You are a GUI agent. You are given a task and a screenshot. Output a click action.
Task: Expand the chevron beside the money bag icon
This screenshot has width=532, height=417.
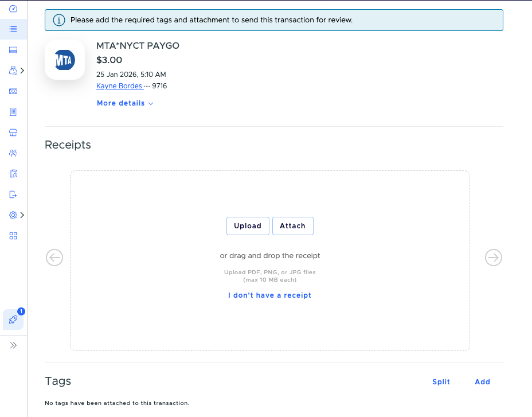(x=22, y=71)
